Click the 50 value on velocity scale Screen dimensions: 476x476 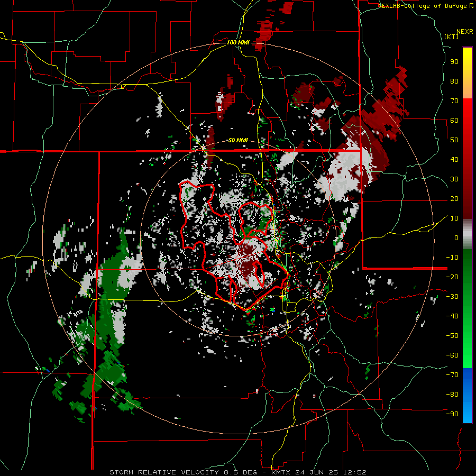click(x=454, y=140)
